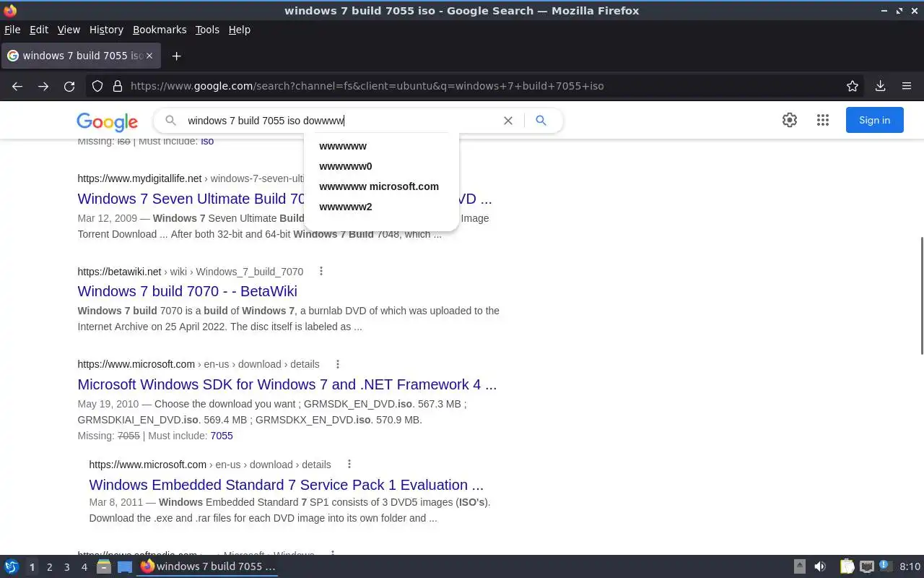Click the page vertical scrollbar thumb
This screenshot has width=924, height=578.
[x=921, y=296]
